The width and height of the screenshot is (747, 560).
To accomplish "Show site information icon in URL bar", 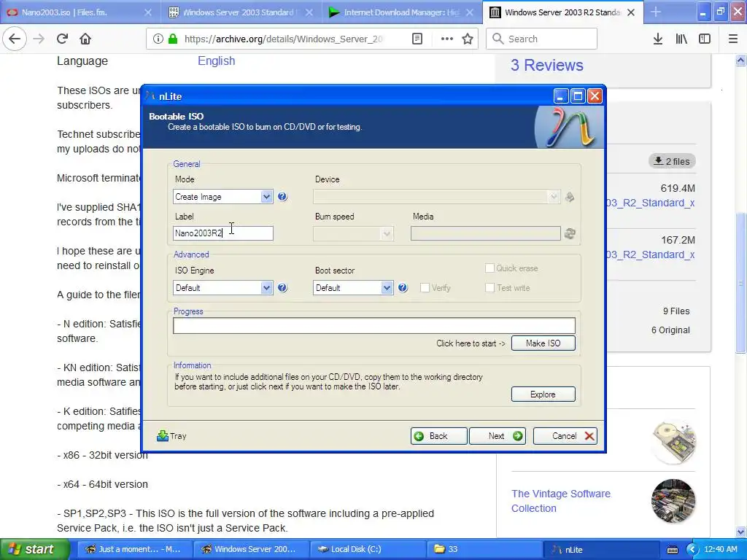I will pyautogui.click(x=158, y=39).
